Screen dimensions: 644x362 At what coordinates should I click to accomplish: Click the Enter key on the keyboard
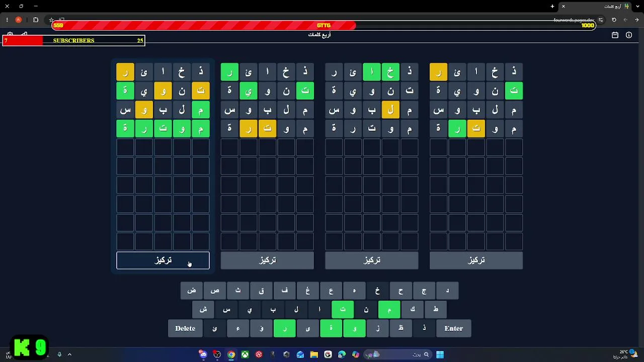click(x=454, y=328)
